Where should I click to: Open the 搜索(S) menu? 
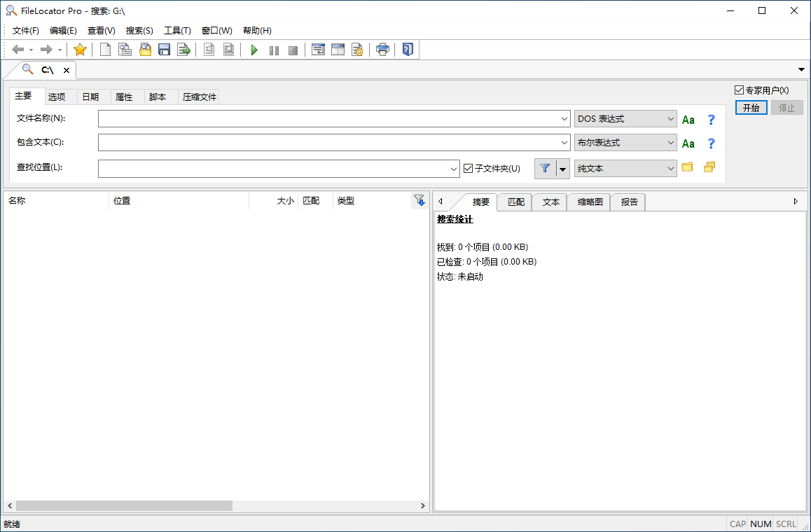pos(139,31)
